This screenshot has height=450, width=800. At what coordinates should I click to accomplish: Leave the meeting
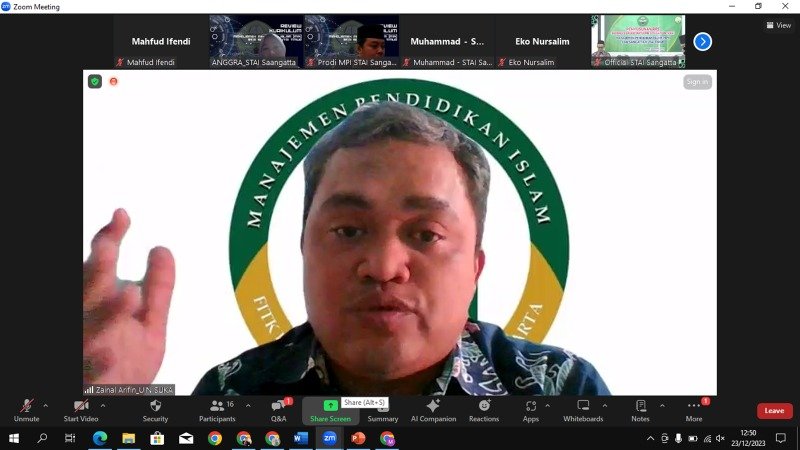click(x=774, y=411)
